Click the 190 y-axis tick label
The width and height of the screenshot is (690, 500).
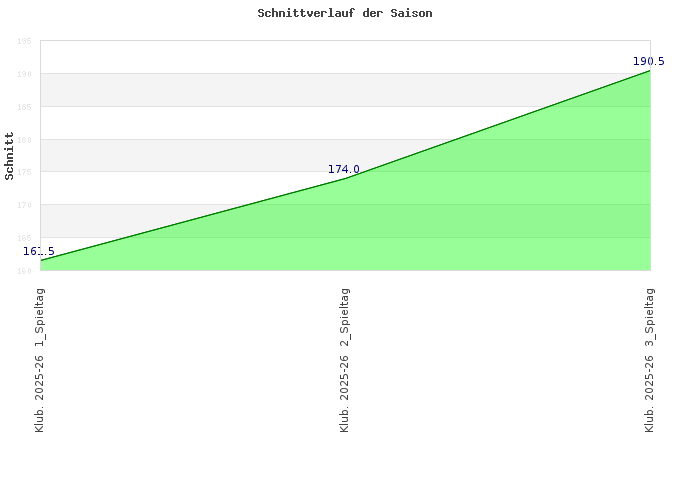click(25, 74)
